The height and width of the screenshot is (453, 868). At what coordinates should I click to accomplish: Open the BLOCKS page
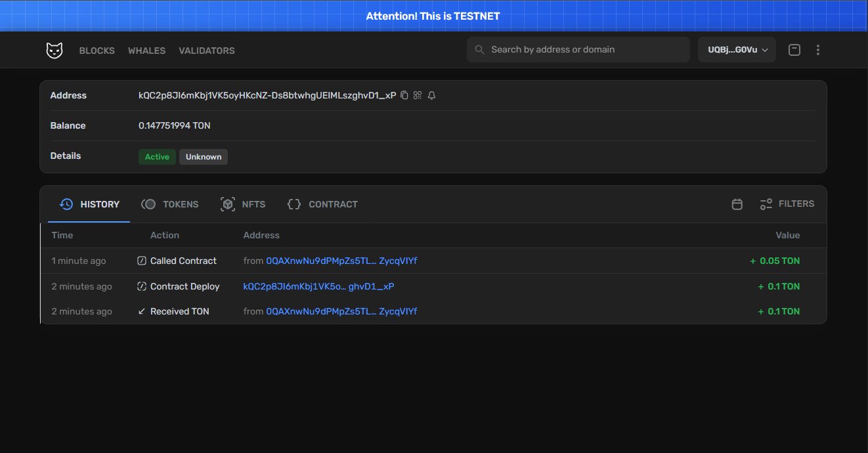click(x=97, y=51)
